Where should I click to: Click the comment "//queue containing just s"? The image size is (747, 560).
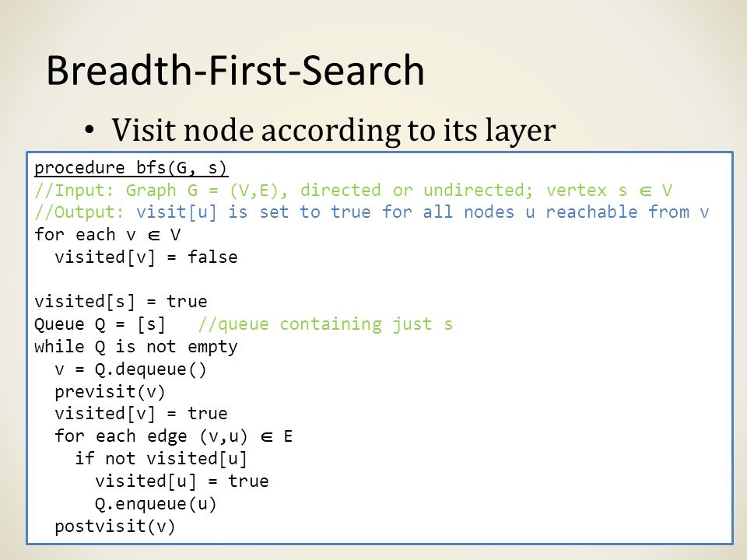click(325, 324)
